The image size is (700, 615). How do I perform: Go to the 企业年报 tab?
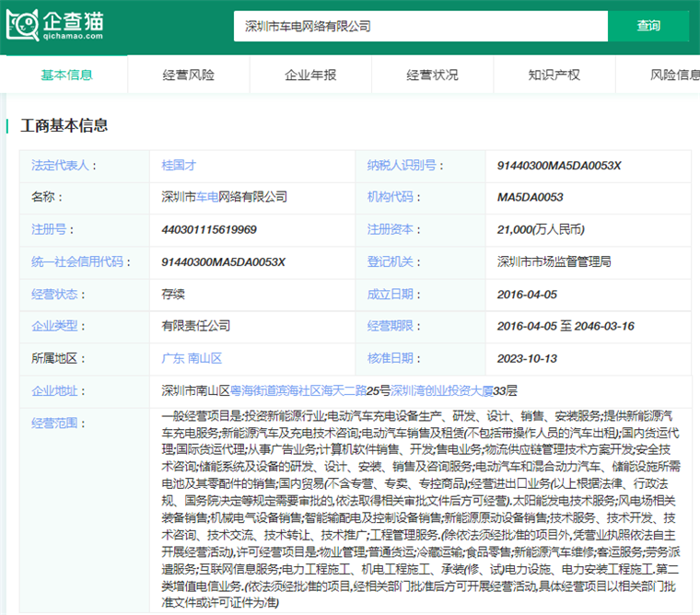[310, 75]
